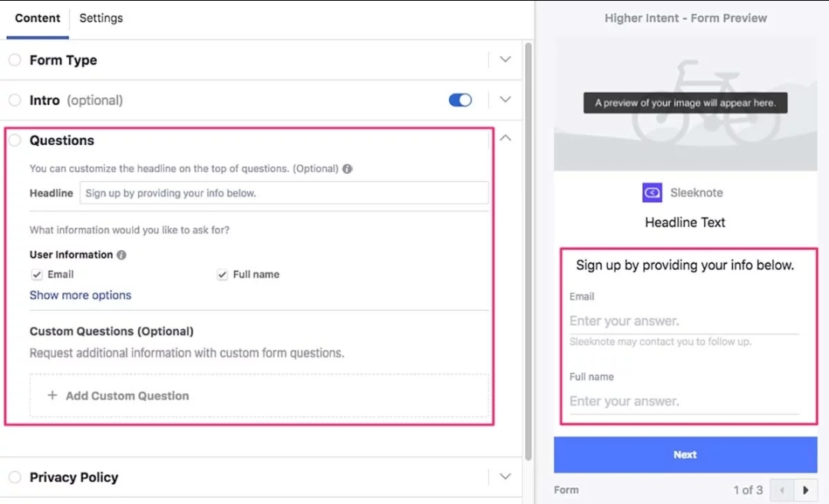
Task: Click the form editor vertical scrollbar
Action: [x=528, y=252]
